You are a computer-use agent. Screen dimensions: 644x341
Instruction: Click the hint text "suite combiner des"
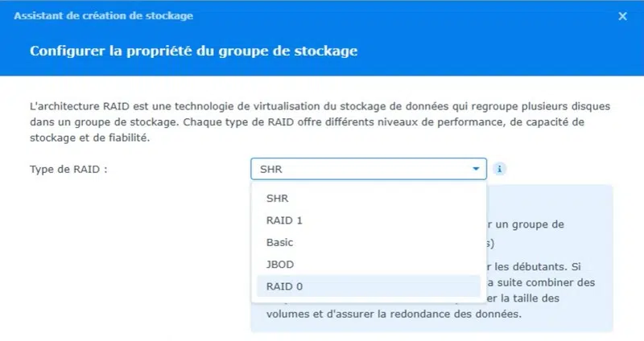[547, 282]
